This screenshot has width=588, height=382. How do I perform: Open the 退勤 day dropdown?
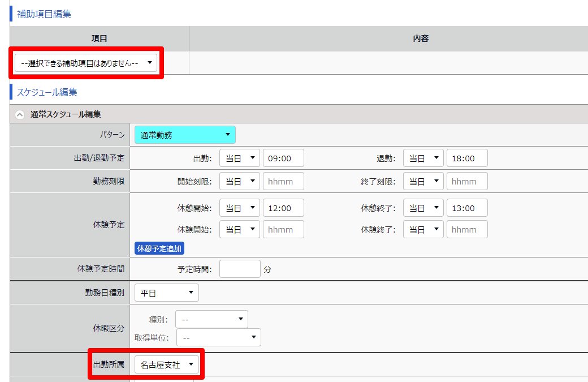click(x=423, y=158)
